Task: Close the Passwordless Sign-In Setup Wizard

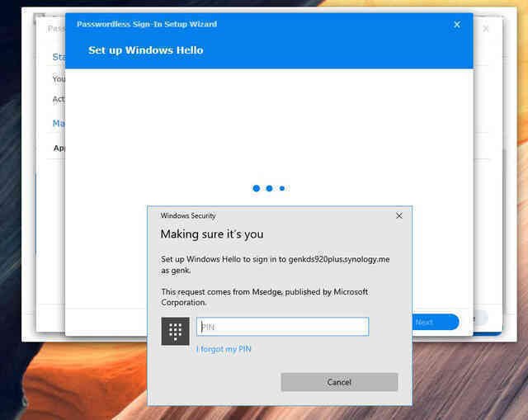Action: click(457, 25)
